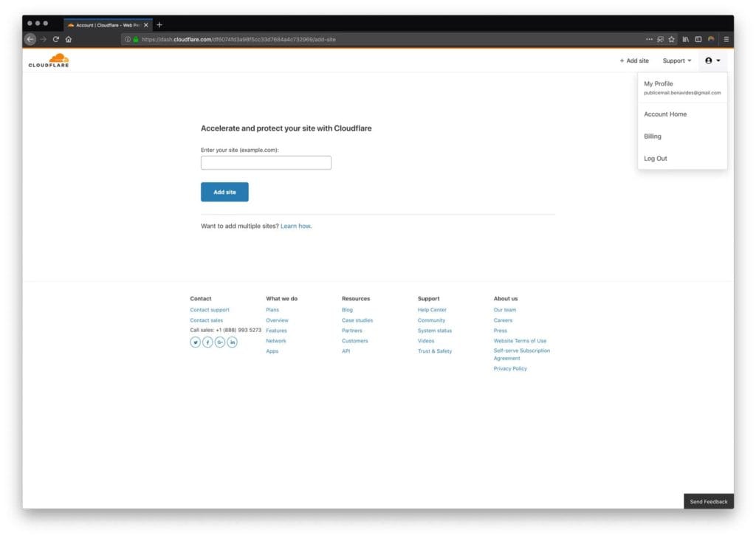Click the Google+ social icon

coord(220,342)
